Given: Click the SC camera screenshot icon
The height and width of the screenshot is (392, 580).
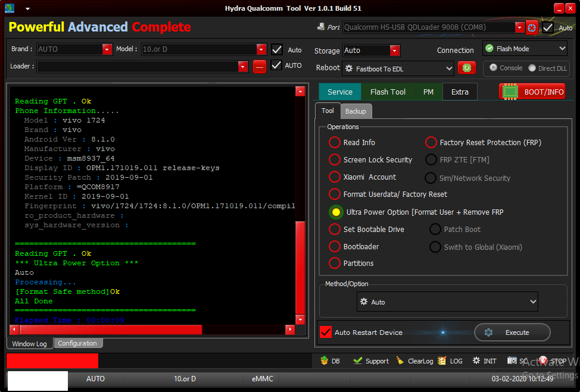Looking at the screenshot, I should [512, 360].
